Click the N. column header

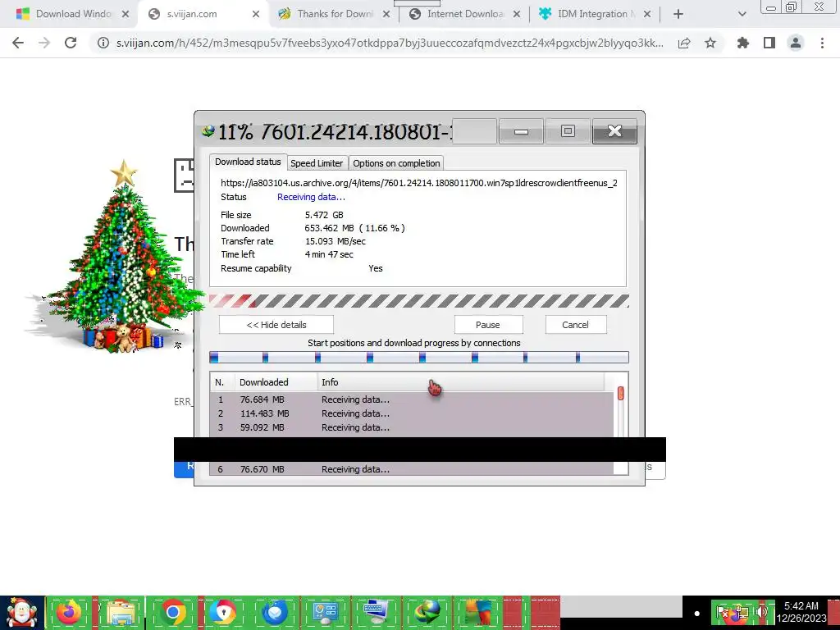click(222, 382)
